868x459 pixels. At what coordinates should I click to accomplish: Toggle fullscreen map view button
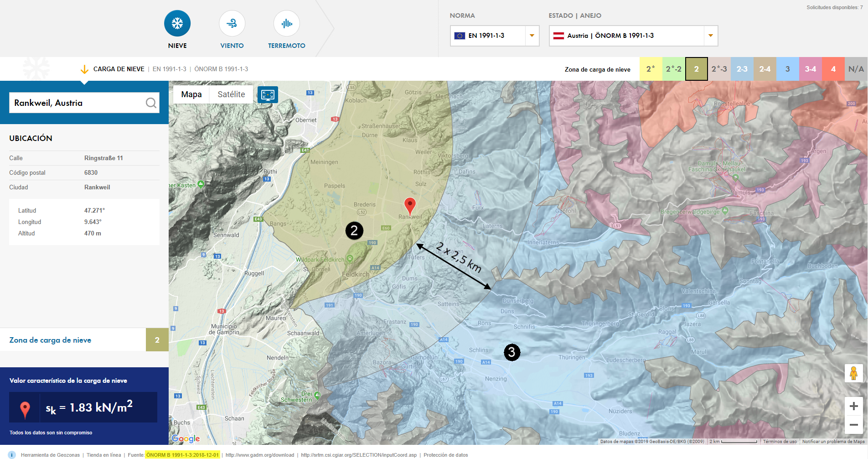[268, 94]
